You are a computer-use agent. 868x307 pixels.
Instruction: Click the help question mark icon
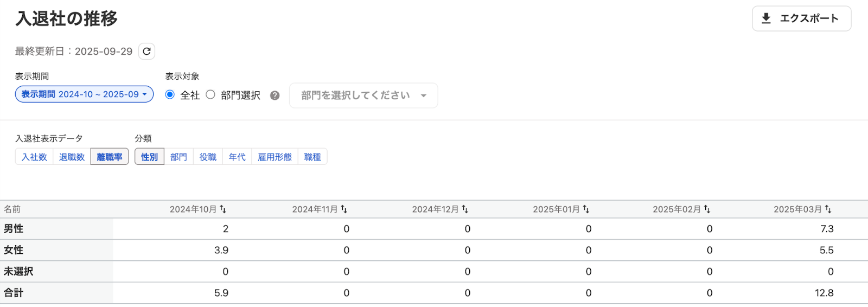click(x=275, y=95)
